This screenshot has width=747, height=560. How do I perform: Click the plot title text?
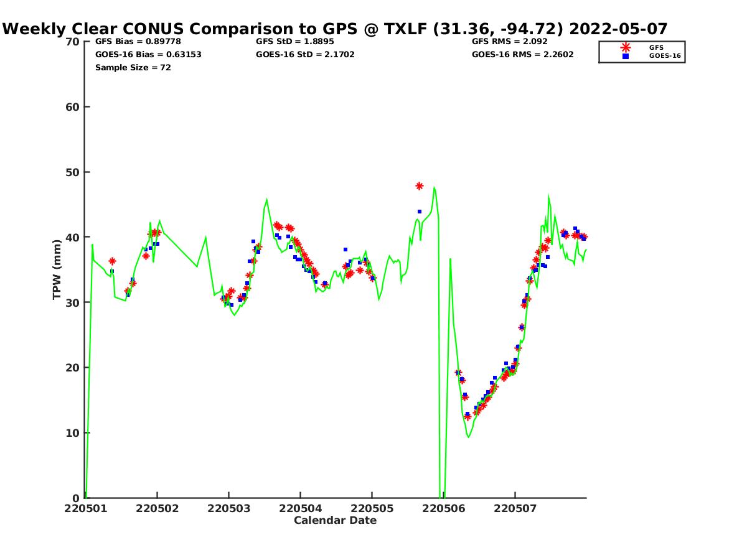tap(335, 29)
